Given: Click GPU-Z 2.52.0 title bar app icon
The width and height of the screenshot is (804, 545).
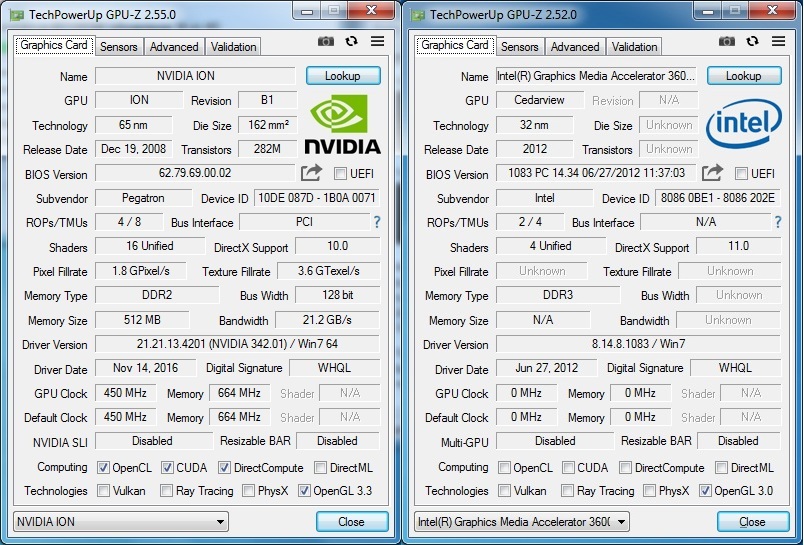Looking at the screenshot, I should click(418, 15).
